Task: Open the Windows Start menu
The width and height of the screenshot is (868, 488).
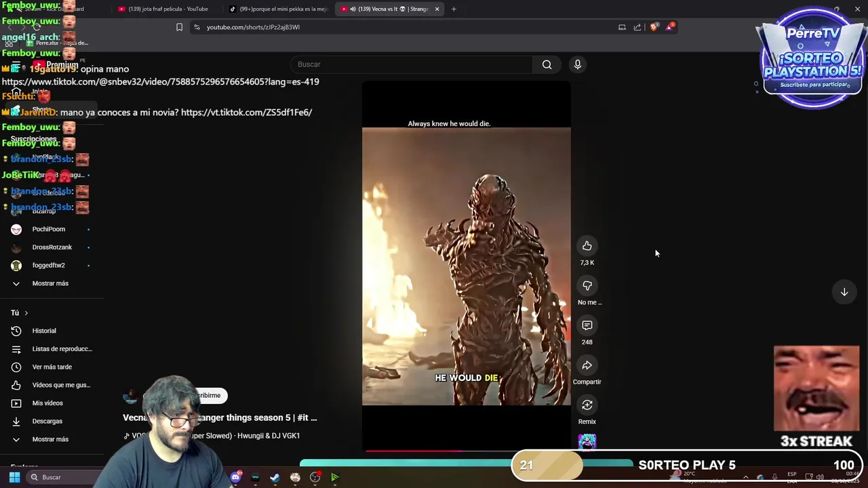Action: [x=14, y=477]
